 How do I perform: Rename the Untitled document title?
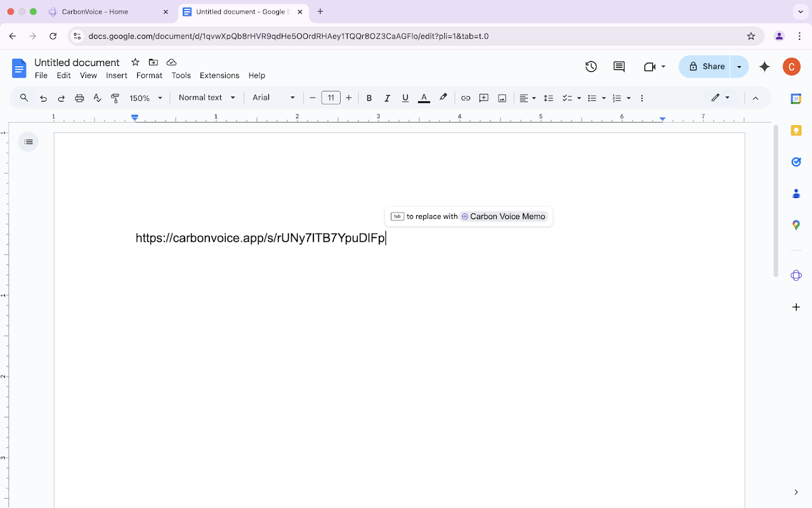pos(77,62)
